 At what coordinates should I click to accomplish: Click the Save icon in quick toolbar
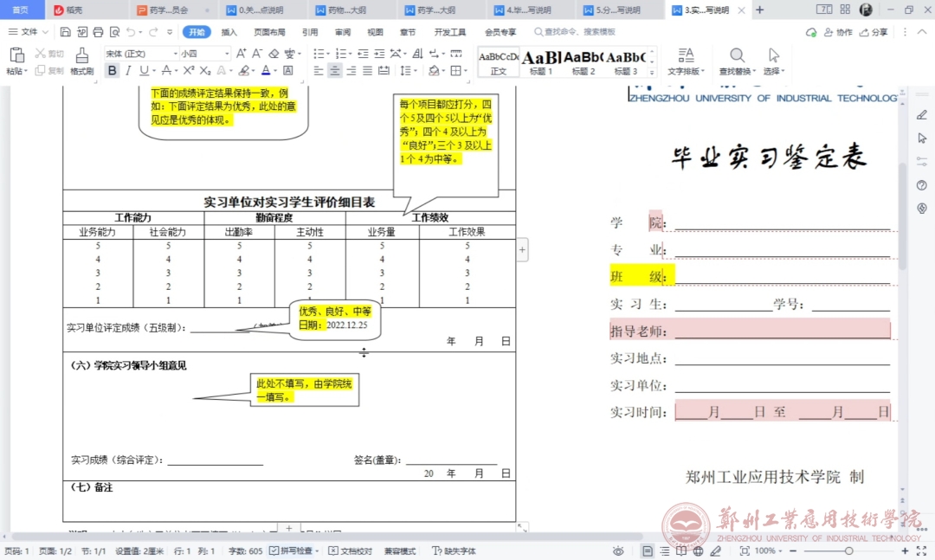(66, 32)
